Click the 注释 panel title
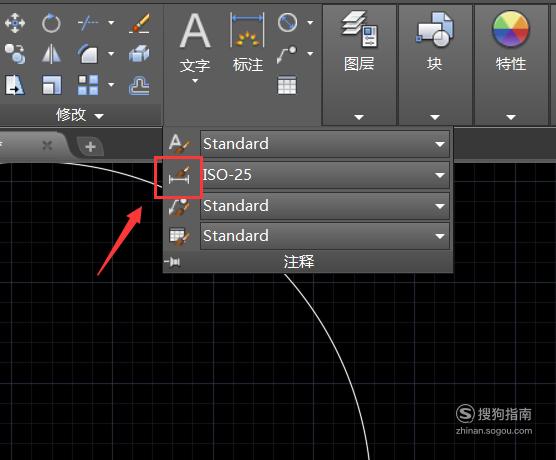556x460 pixels. pyautogui.click(x=299, y=262)
